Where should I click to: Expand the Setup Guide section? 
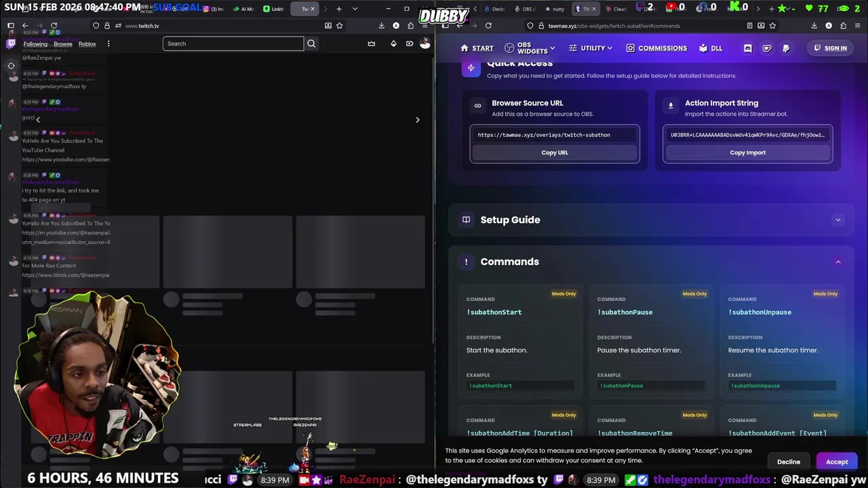pos(651,220)
